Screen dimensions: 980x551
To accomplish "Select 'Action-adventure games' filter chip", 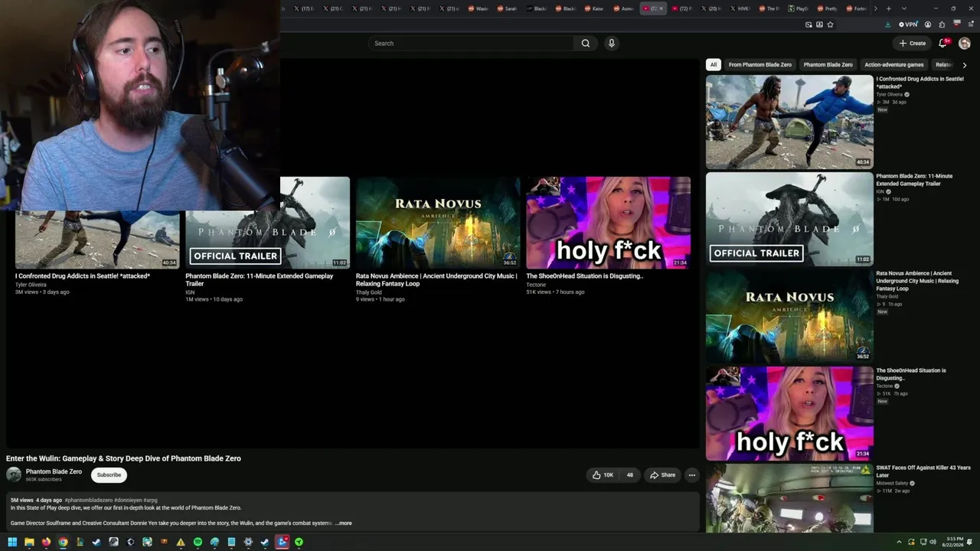I will pos(894,65).
